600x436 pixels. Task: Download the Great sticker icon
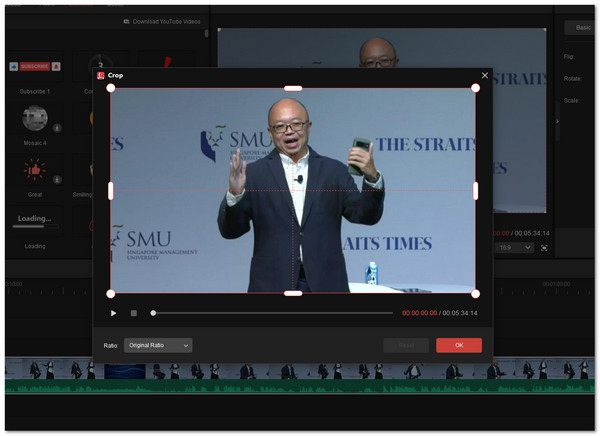tap(57, 179)
